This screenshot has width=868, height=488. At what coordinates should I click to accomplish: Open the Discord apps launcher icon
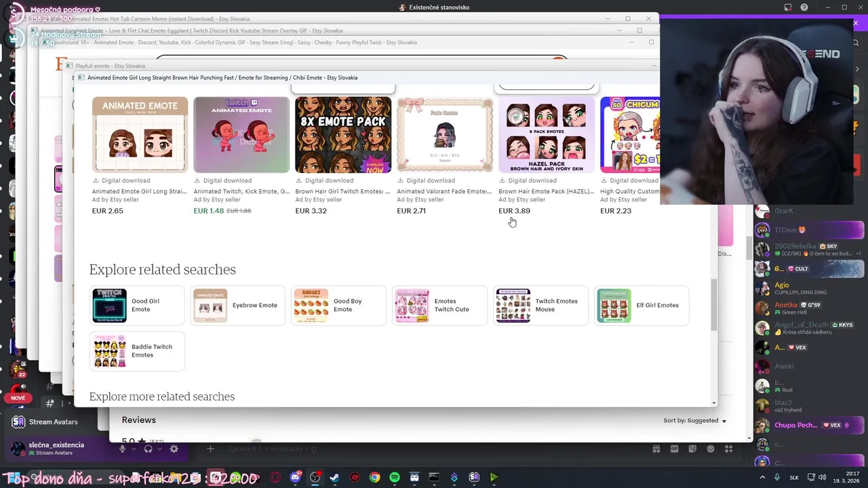tap(728, 449)
